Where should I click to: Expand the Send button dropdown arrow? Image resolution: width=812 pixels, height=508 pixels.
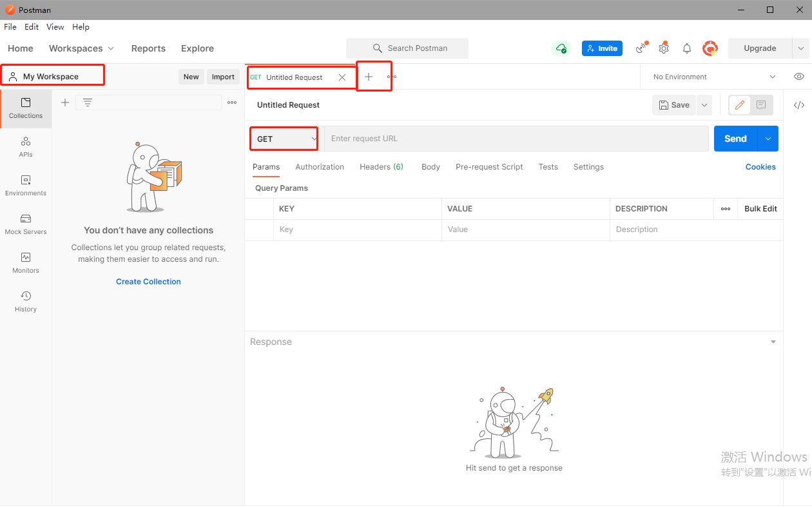[768, 139]
